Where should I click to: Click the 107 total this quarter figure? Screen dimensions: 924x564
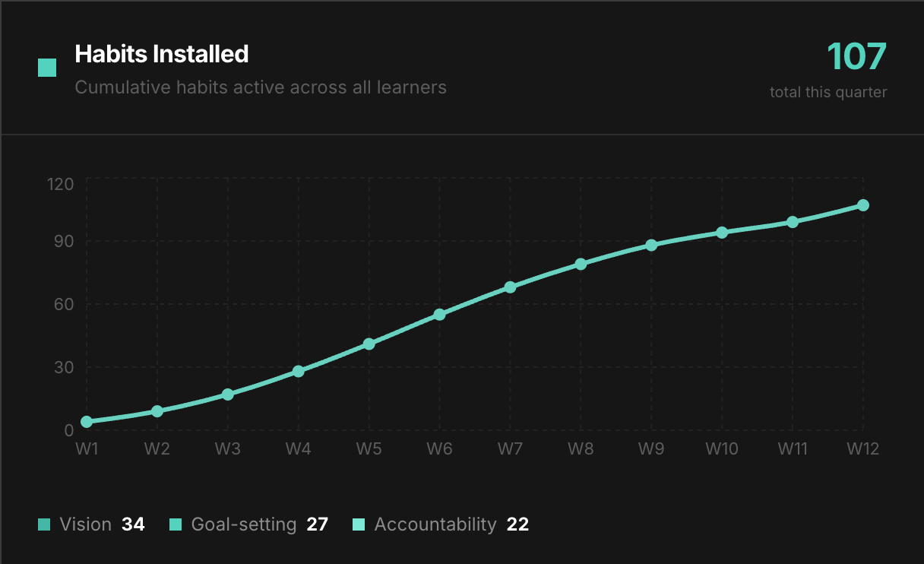point(856,57)
